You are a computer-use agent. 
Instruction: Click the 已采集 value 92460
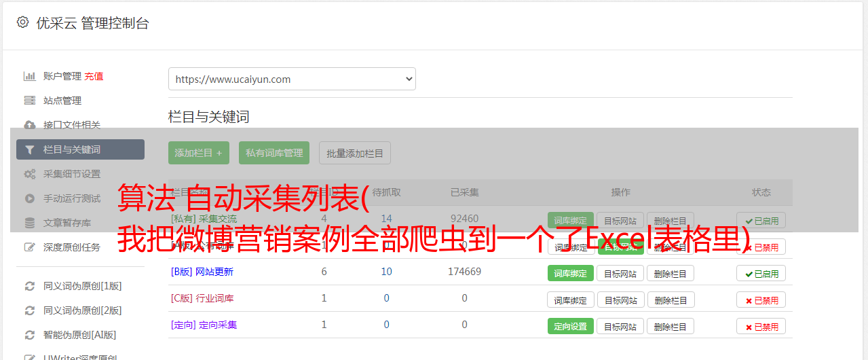[465, 219]
